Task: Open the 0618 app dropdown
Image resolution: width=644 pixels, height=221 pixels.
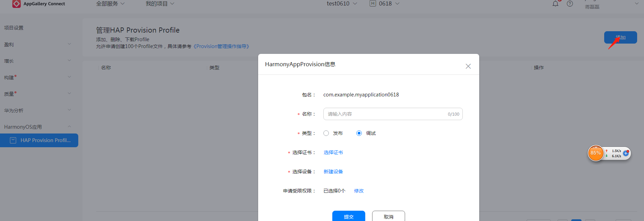Action: coord(389,4)
